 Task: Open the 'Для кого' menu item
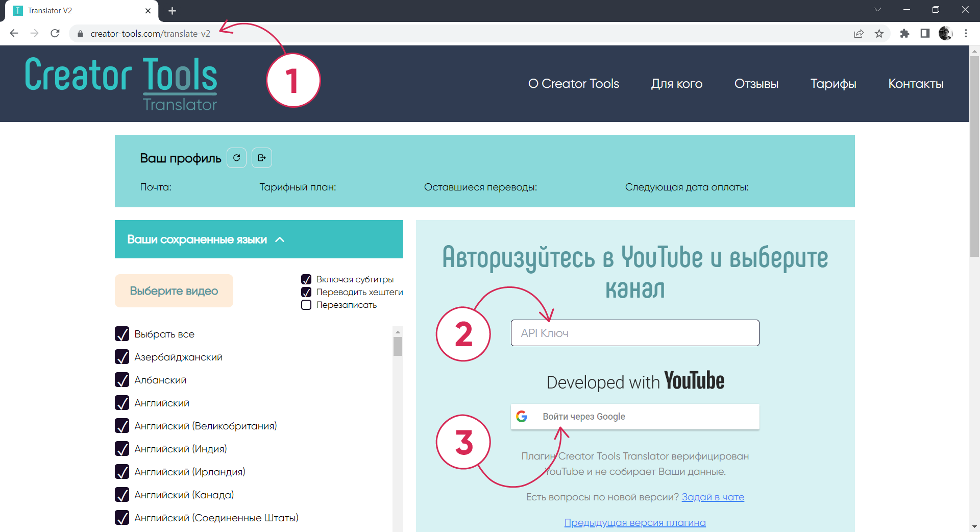pos(677,84)
